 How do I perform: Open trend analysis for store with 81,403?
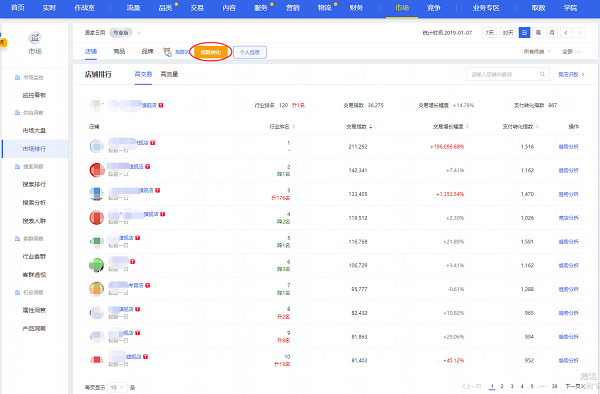tap(569, 360)
